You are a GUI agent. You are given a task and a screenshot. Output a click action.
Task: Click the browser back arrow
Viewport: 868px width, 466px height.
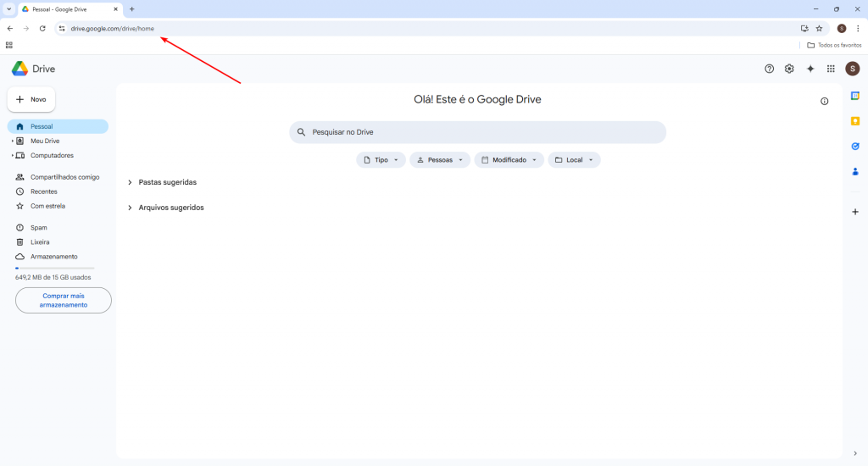tap(10, 28)
